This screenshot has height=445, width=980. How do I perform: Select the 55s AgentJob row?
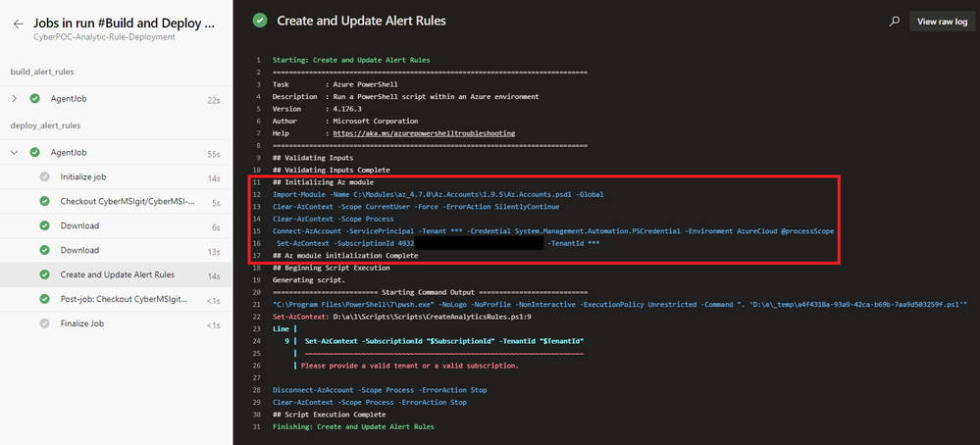tap(117, 152)
